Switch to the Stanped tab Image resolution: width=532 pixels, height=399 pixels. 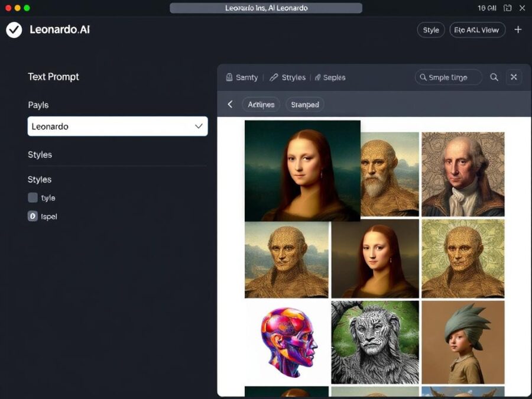[304, 104]
